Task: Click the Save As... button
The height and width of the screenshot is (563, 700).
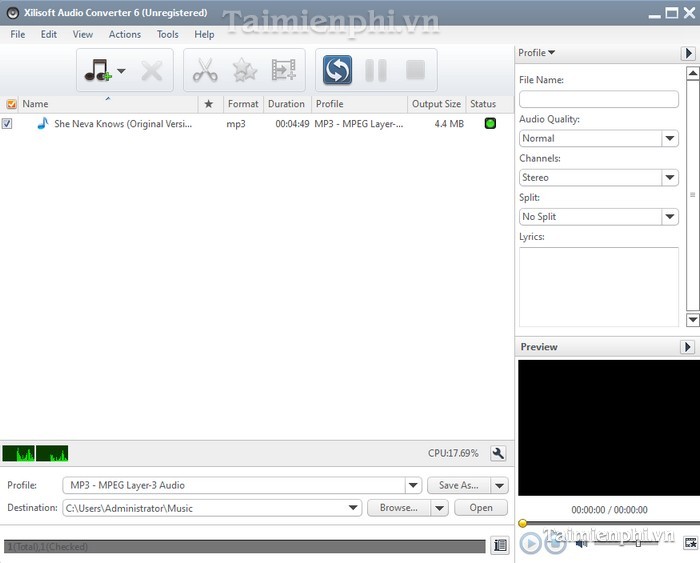Action: (458, 485)
